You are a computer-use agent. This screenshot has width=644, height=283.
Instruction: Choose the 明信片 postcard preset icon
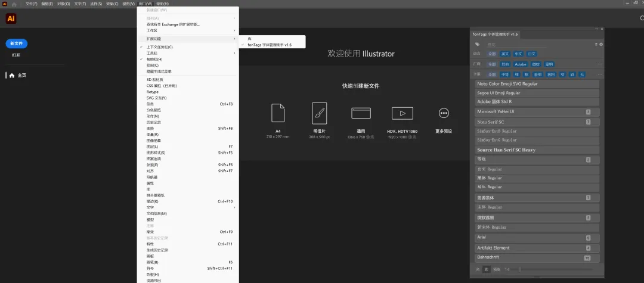[x=320, y=113]
